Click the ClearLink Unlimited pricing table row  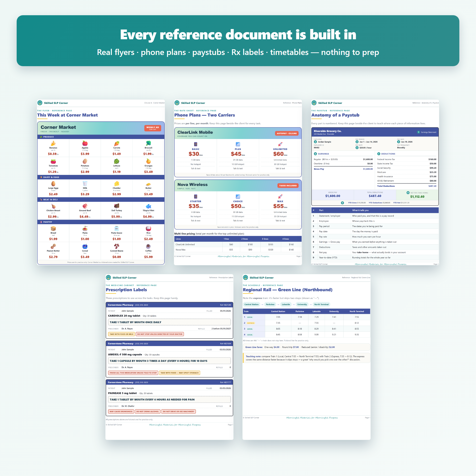click(238, 244)
